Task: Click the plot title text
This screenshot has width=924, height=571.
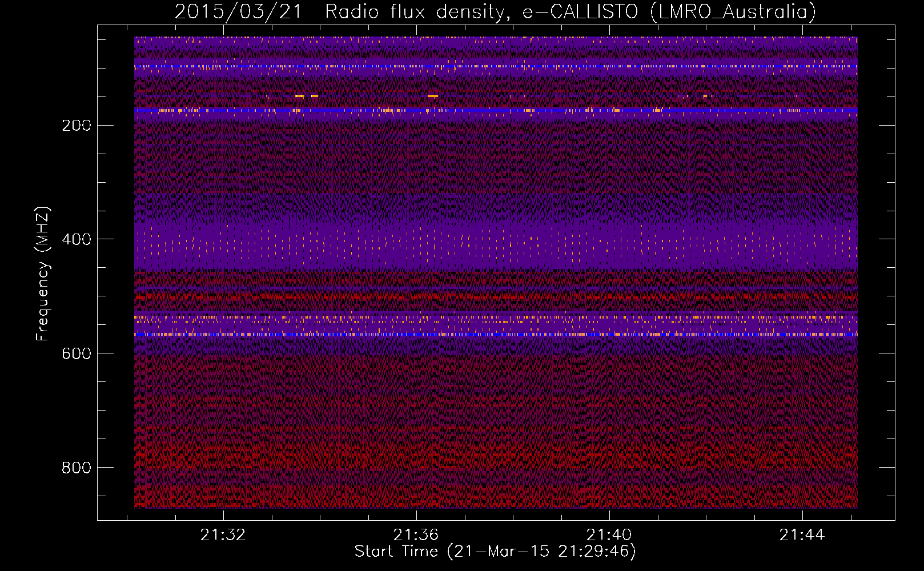Action: (495, 12)
